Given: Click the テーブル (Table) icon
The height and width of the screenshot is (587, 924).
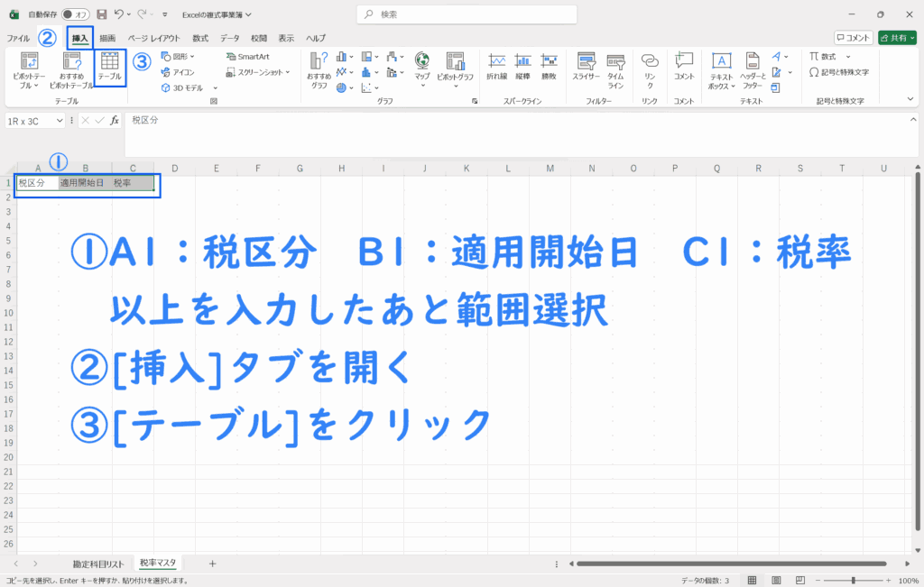Looking at the screenshot, I should coord(109,66).
